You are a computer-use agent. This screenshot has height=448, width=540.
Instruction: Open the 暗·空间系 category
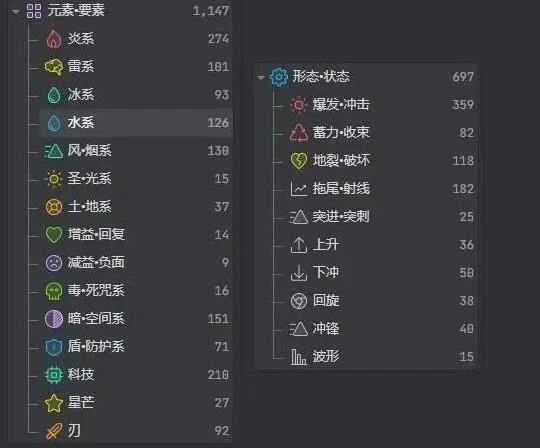136,319
